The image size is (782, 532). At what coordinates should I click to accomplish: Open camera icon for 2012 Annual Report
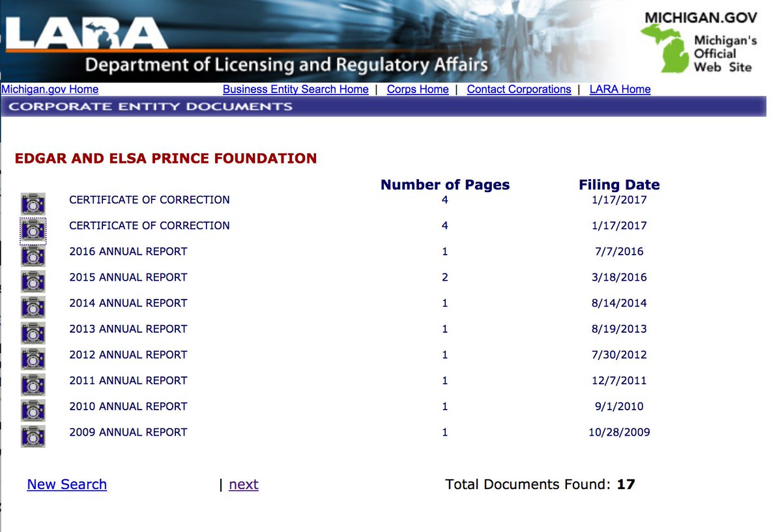pos(33,359)
